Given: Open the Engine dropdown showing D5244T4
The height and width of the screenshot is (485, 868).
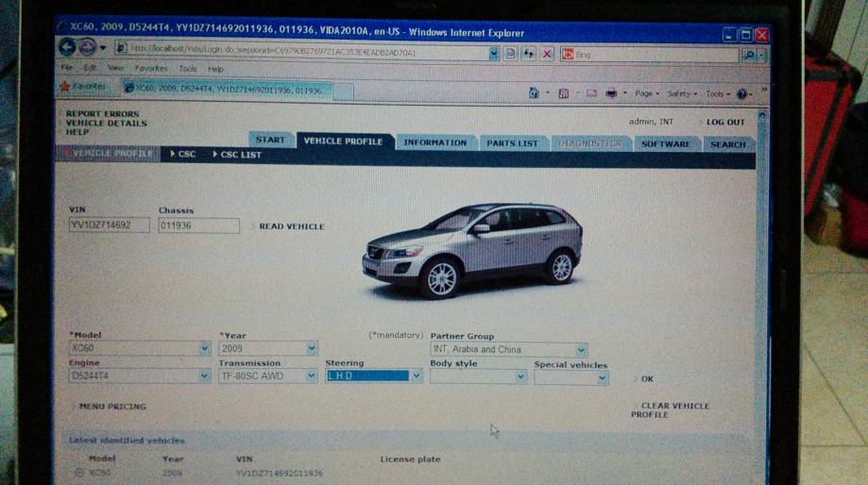Looking at the screenshot, I should point(204,376).
